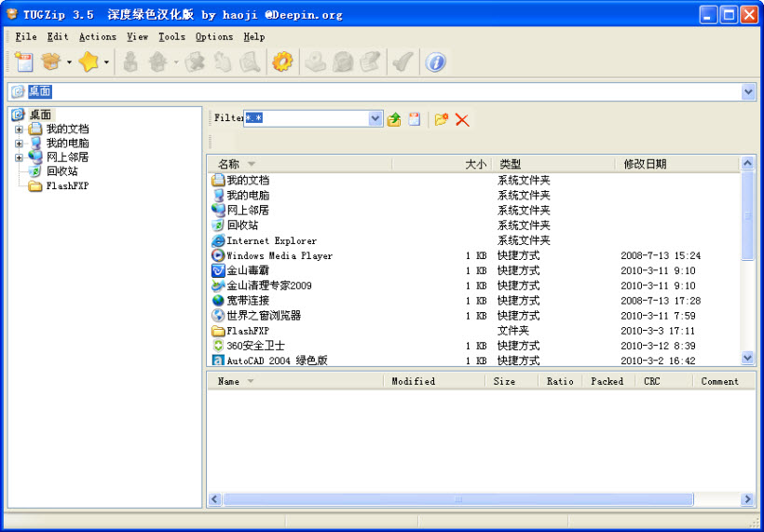This screenshot has height=532, width=764.
Task: Click the red X delete icon
Action: (x=462, y=119)
